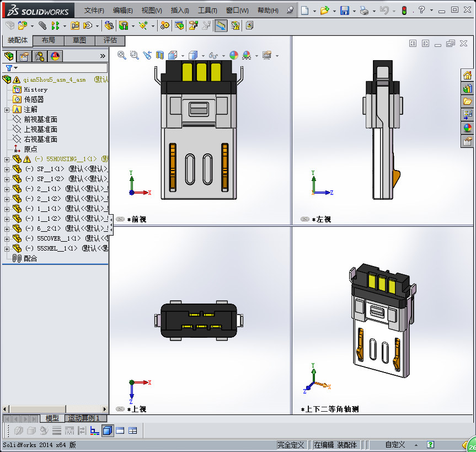Open the 工具(T) menu
Screen dimensions: 476x452
(207, 10)
